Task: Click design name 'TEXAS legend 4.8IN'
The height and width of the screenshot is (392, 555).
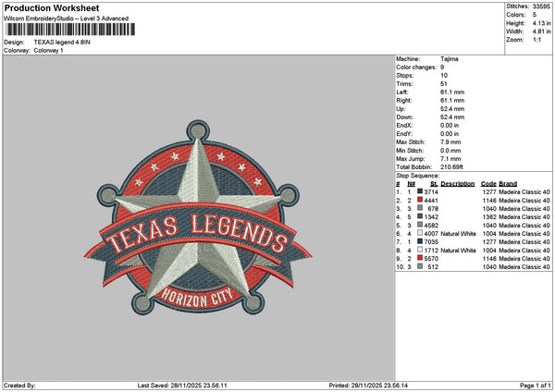Action: pyautogui.click(x=62, y=43)
